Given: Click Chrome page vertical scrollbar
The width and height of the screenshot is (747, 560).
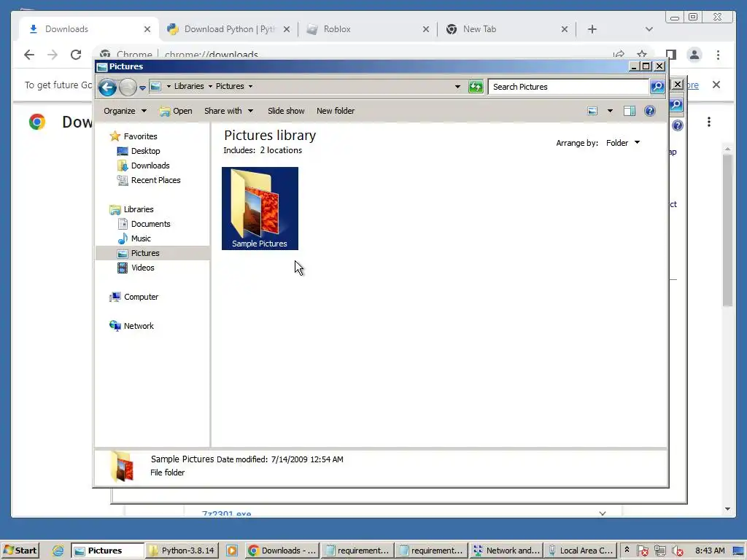Looking at the screenshot, I should [x=727, y=230].
